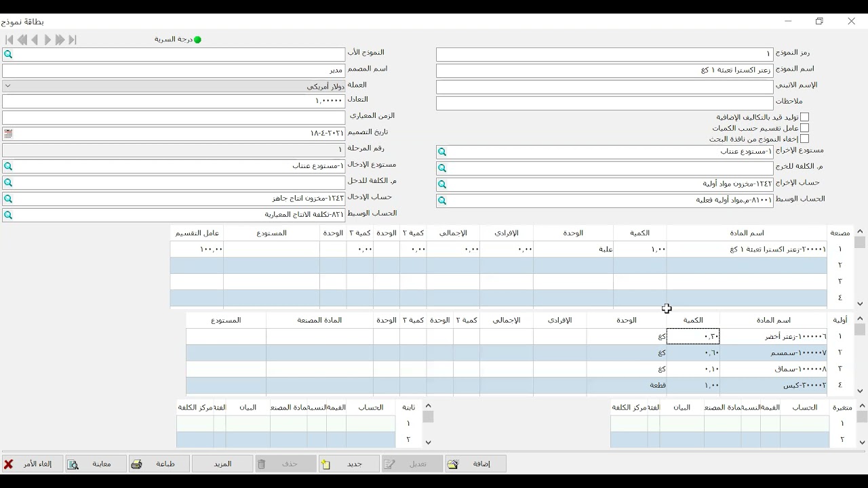Click the معاينة preview button
This screenshot has width=868, height=488.
pos(96,464)
